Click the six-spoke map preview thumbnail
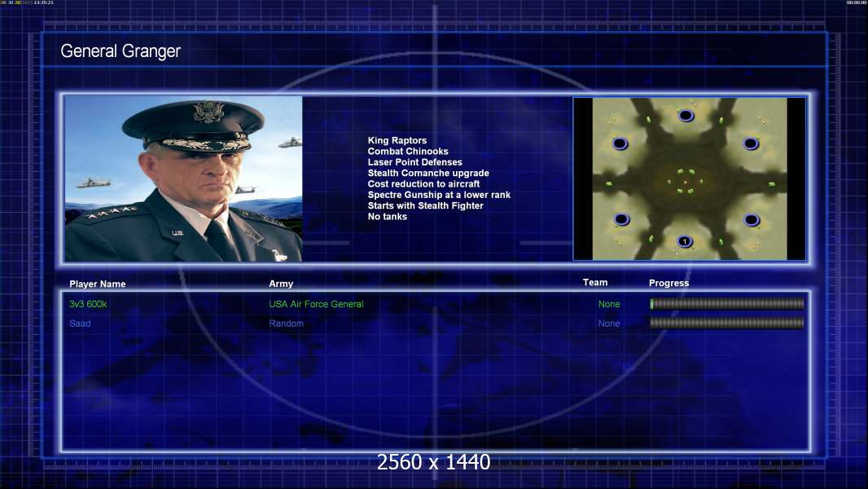The height and width of the screenshot is (489, 868). [x=689, y=178]
